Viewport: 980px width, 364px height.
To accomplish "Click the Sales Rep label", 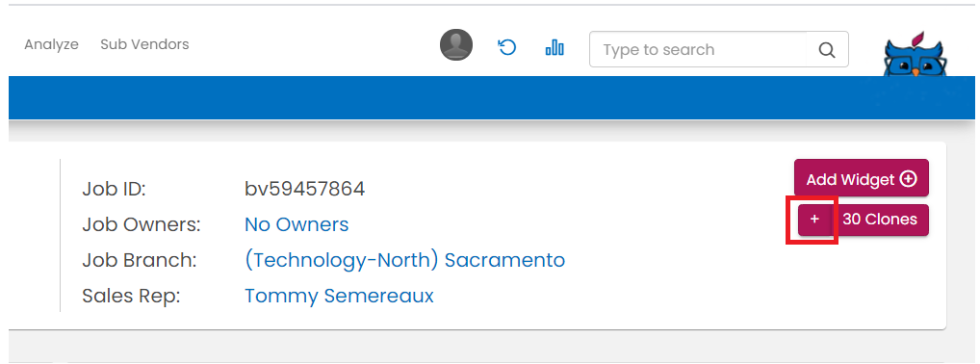I will tap(131, 296).
